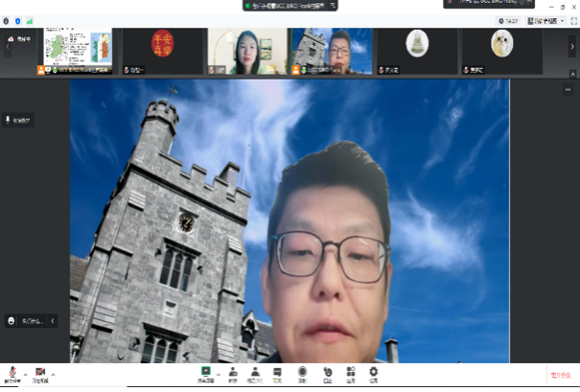Open the invite icon in toolbar

(232, 372)
